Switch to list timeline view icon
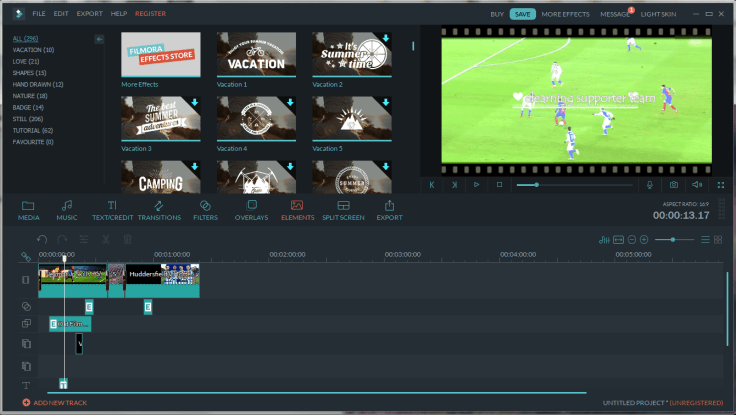The image size is (736, 415). 705,240
